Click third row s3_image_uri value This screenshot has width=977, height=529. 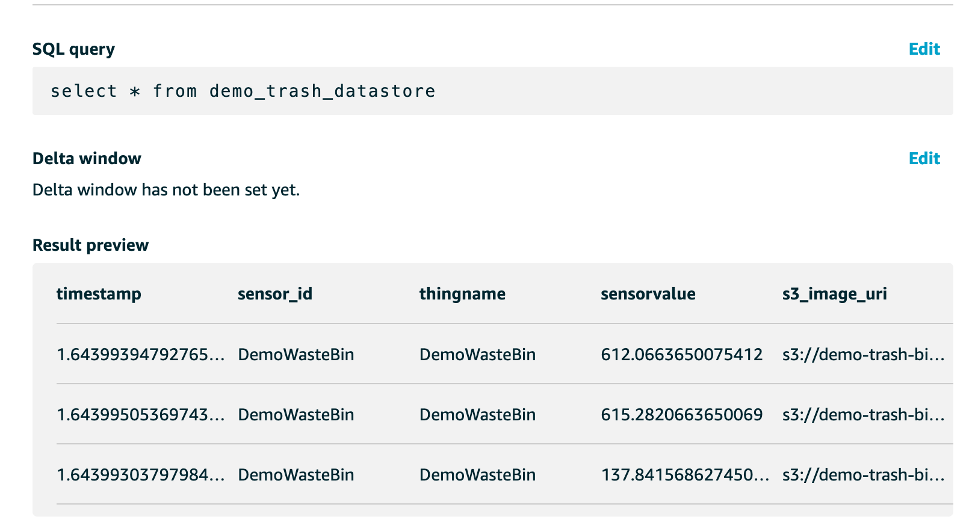(x=862, y=474)
